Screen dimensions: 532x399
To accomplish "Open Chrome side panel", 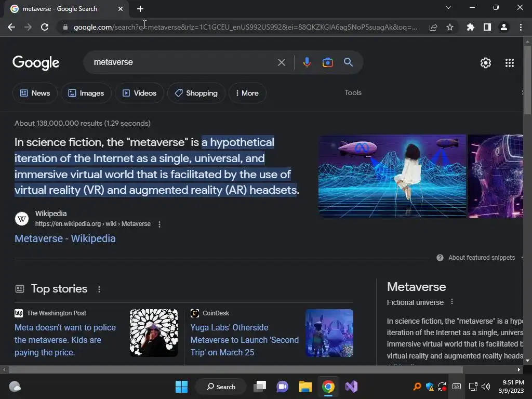I will click(487, 27).
